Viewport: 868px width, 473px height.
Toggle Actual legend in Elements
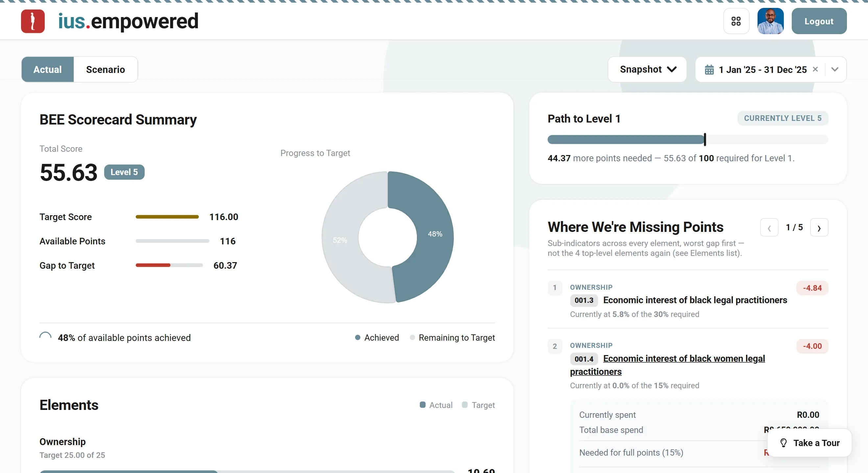click(x=436, y=405)
